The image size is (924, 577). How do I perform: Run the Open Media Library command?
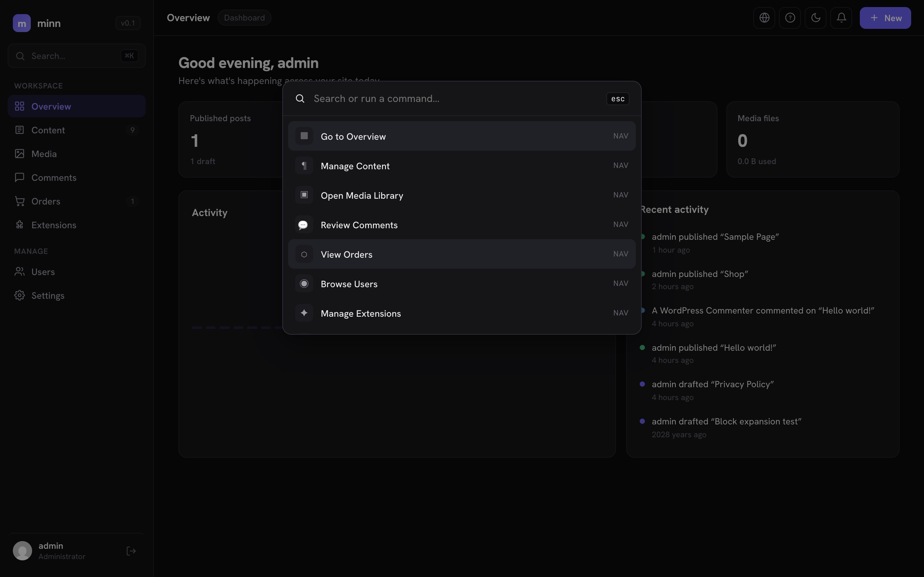(x=462, y=195)
